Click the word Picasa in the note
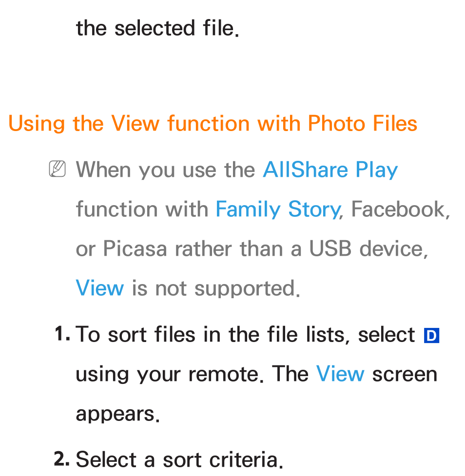Image resolution: width=465 pixels, height=476 pixels. point(135,248)
